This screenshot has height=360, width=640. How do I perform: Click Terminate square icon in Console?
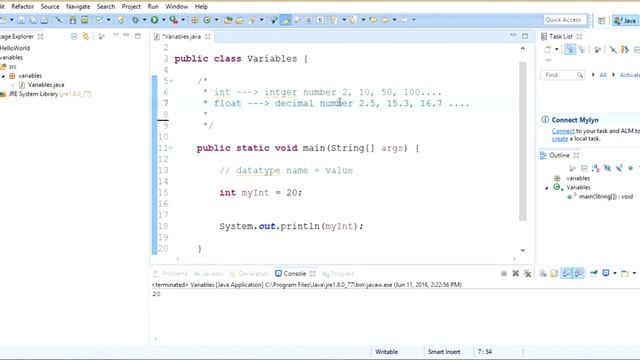pyautogui.click(x=504, y=273)
